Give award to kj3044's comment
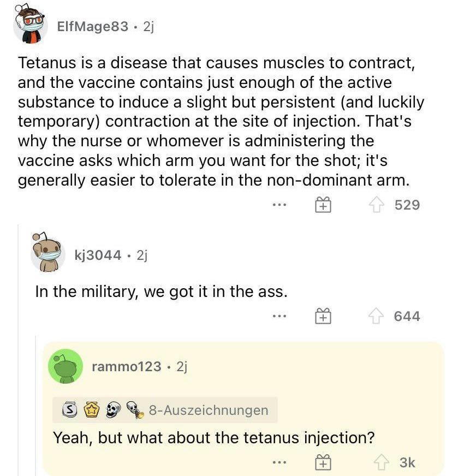Viewport: 452px width, 476px height. click(x=323, y=316)
